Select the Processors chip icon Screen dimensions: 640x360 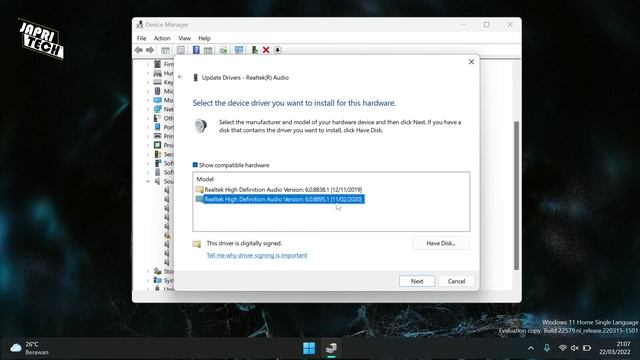tap(158, 145)
